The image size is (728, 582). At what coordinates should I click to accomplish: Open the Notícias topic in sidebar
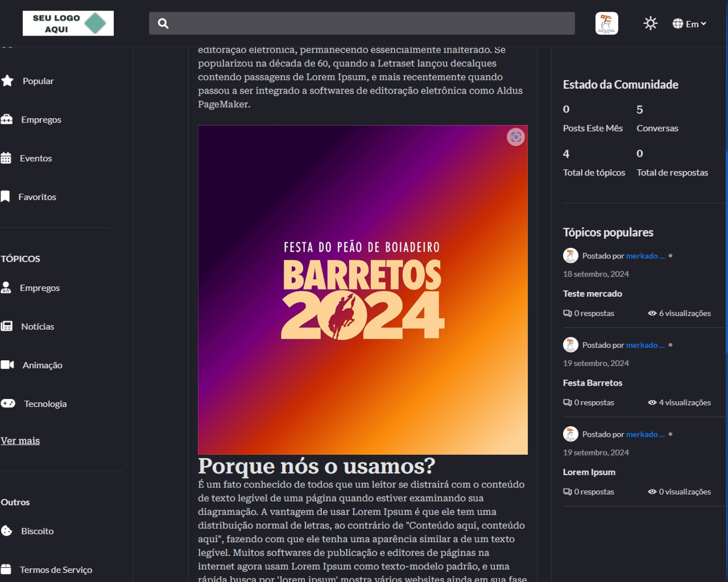[37, 326]
